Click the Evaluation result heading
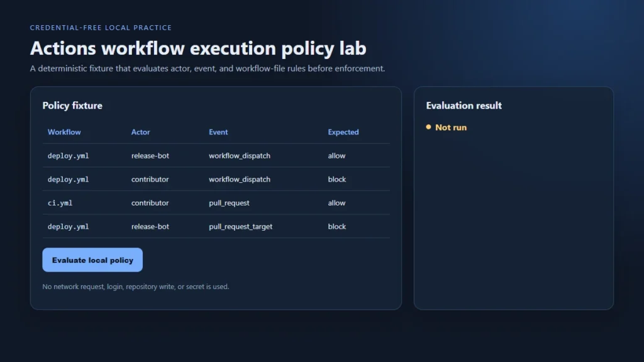The width and height of the screenshot is (644, 362). click(x=464, y=106)
